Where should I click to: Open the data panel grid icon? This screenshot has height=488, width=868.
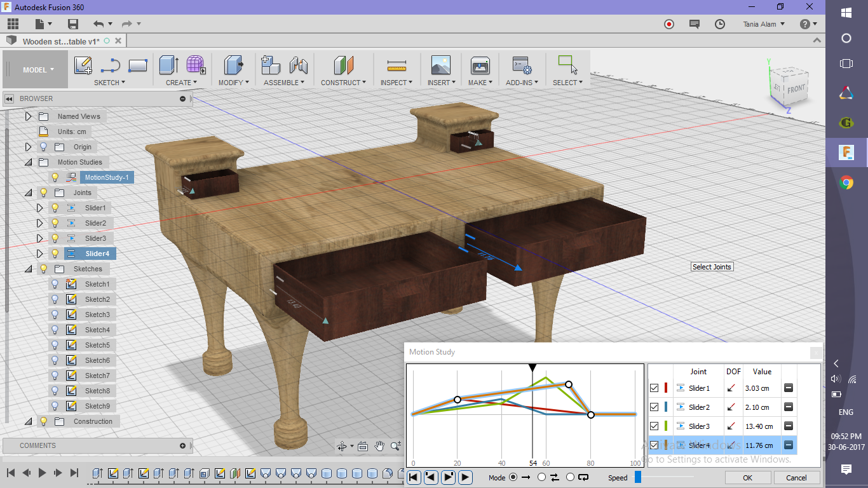point(13,24)
